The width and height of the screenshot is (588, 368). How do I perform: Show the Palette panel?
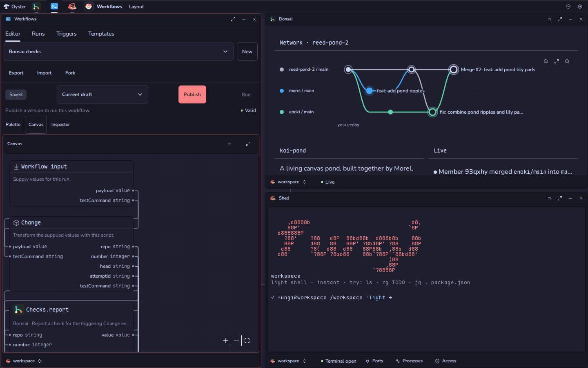[13, 125]
